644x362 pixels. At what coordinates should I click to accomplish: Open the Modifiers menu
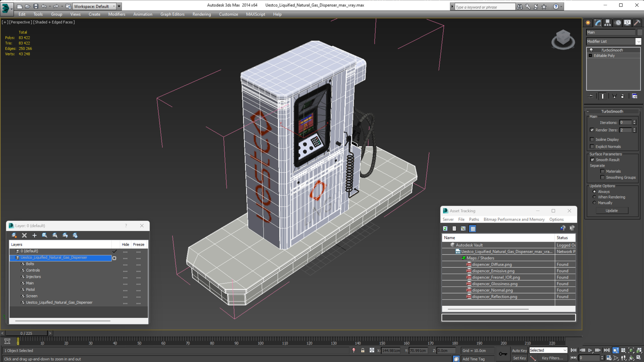(x=117, y=14)
